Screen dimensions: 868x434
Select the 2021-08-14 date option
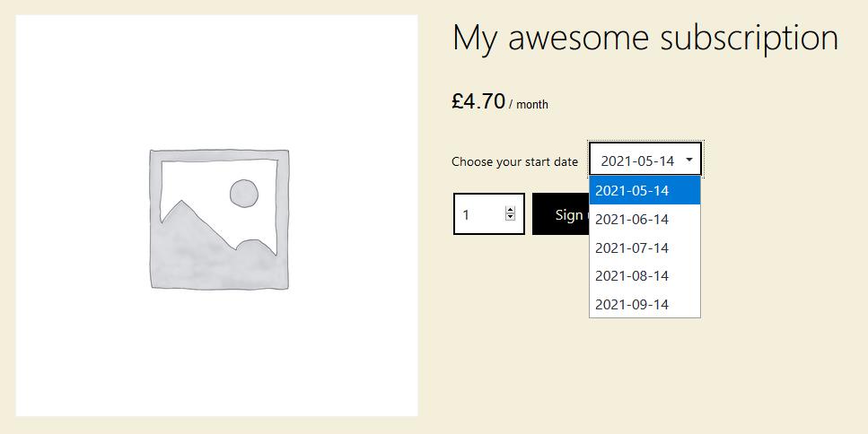pos(644,276)
